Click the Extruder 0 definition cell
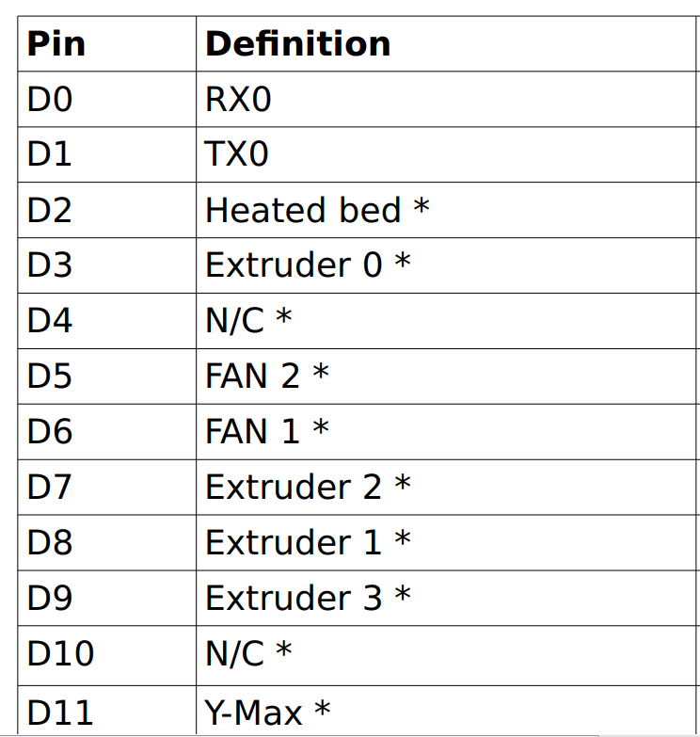The height and width of the screenshot is (737, 700). click(308, 265)
